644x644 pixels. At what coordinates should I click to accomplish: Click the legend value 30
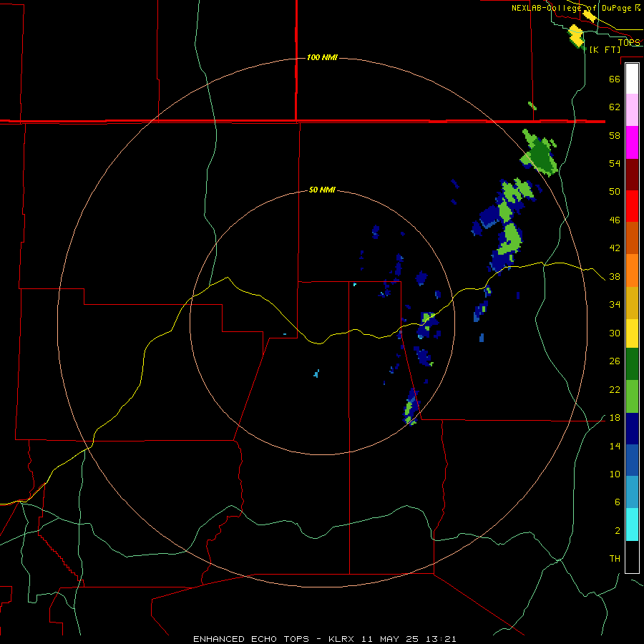point(615,333)
